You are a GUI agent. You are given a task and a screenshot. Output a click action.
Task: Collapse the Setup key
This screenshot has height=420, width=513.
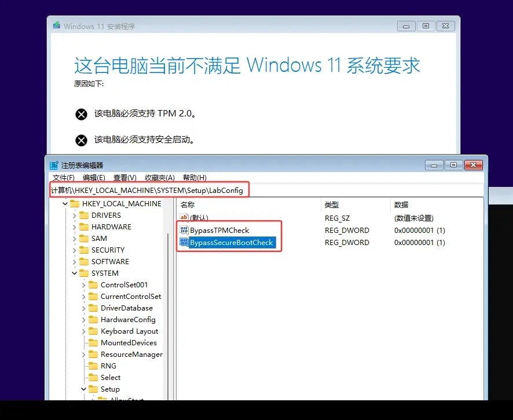point(84,389)
